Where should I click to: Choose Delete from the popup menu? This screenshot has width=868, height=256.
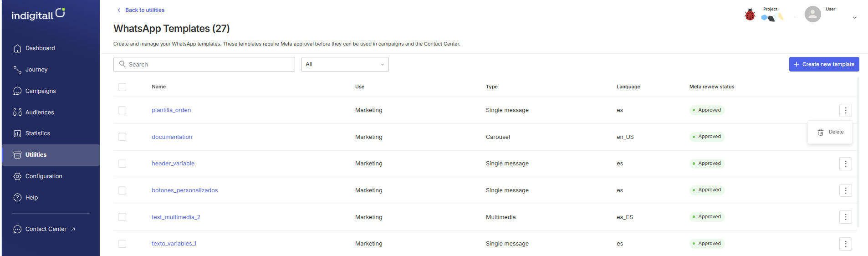[x=830, y=132]
